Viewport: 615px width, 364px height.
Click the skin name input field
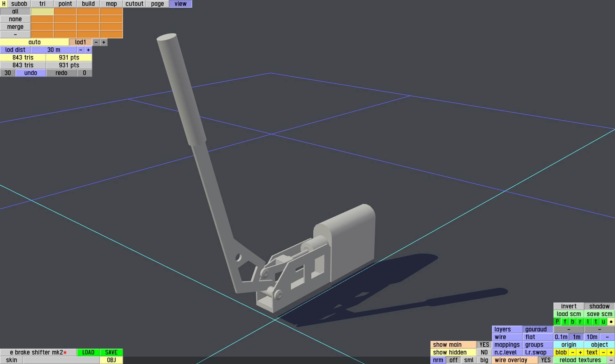(x=61, y=360)
